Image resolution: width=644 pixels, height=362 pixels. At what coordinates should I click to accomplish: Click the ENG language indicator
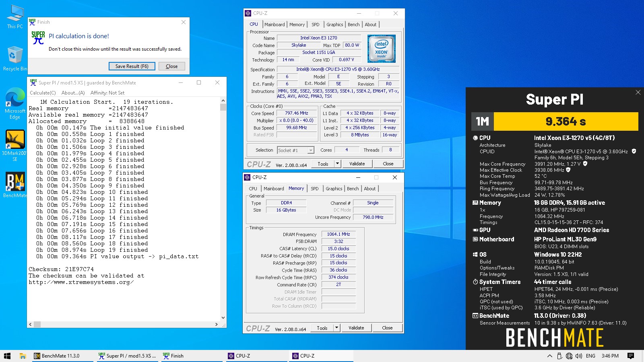point(590,356)
